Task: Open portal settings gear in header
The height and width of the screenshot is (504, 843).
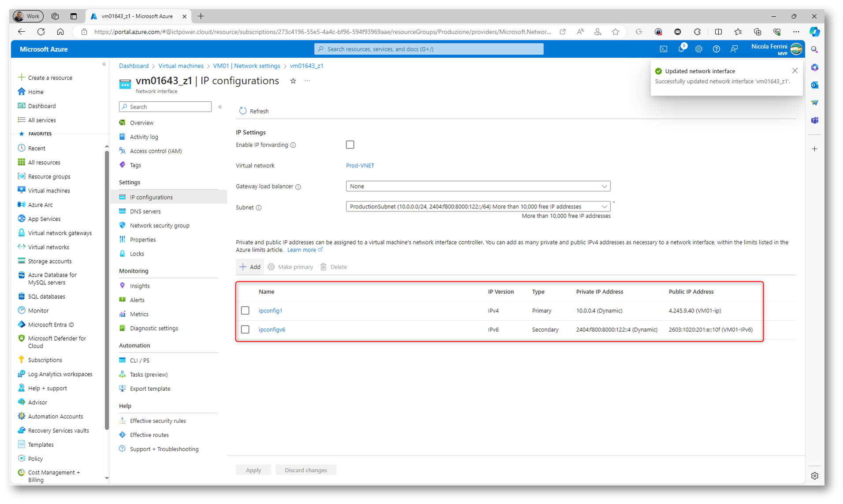Action: [698, 49]
